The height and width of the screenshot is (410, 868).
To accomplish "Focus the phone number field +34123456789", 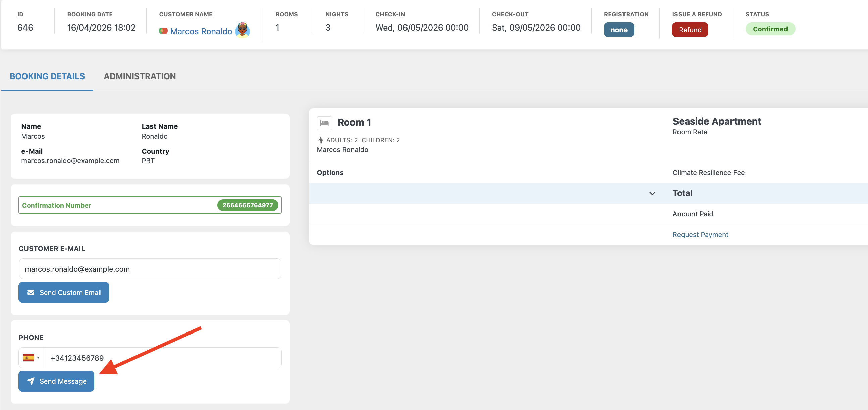I will (162, 357).
